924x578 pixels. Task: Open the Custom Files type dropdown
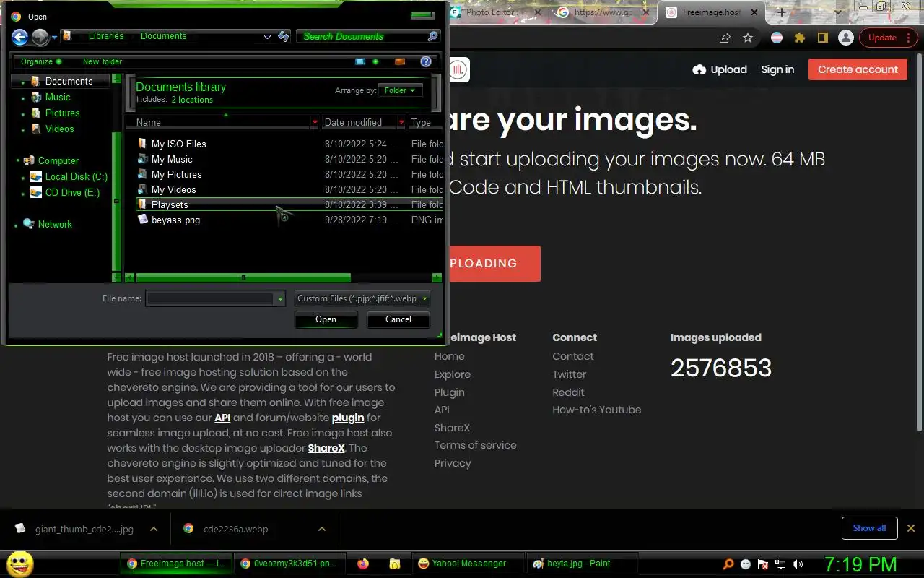[x=362, y=298]
